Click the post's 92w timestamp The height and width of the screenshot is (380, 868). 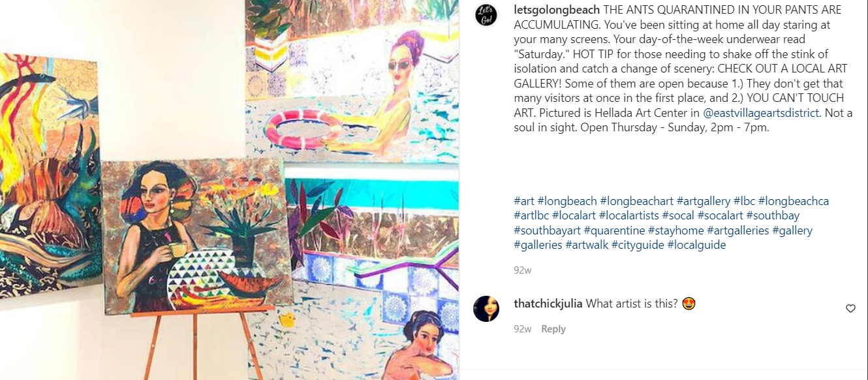click(x=523, y=270)
